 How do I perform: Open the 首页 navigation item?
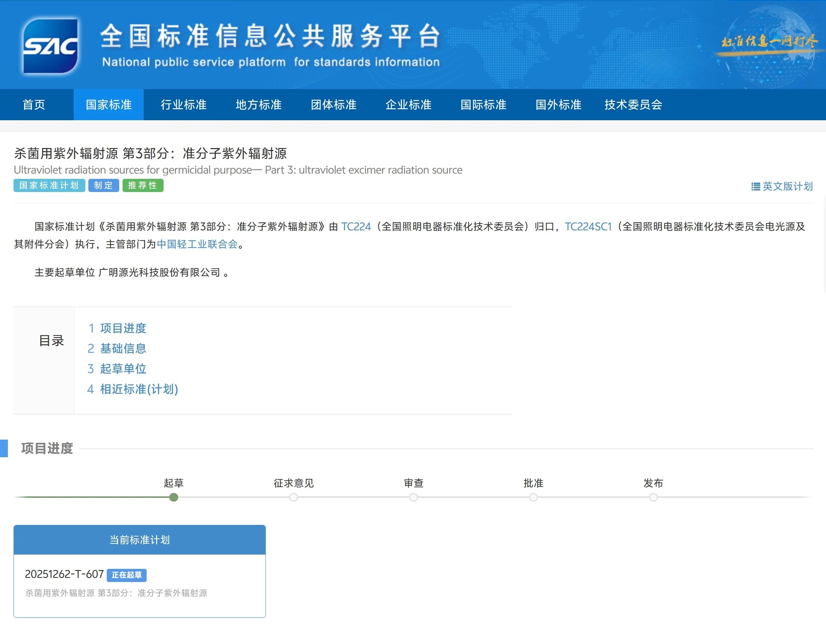[34, 105]
